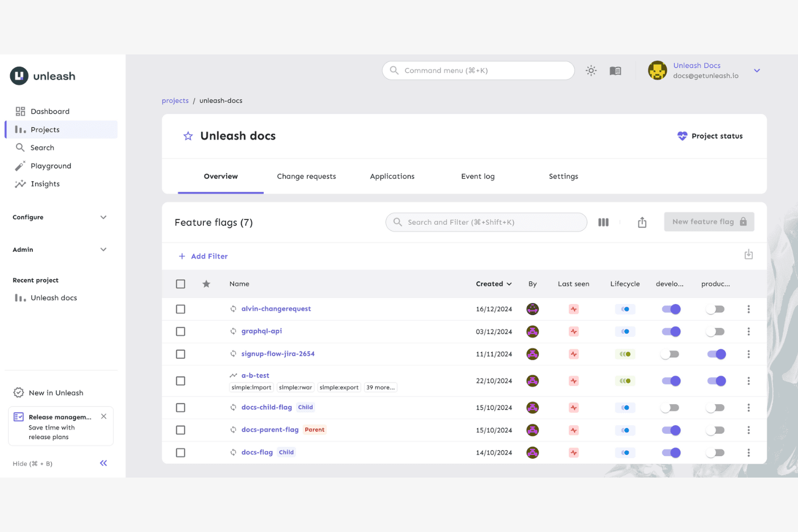Click the import icon beside Add Filter
The height and width of the screenshot is (532, 798).
pos(748,254)
